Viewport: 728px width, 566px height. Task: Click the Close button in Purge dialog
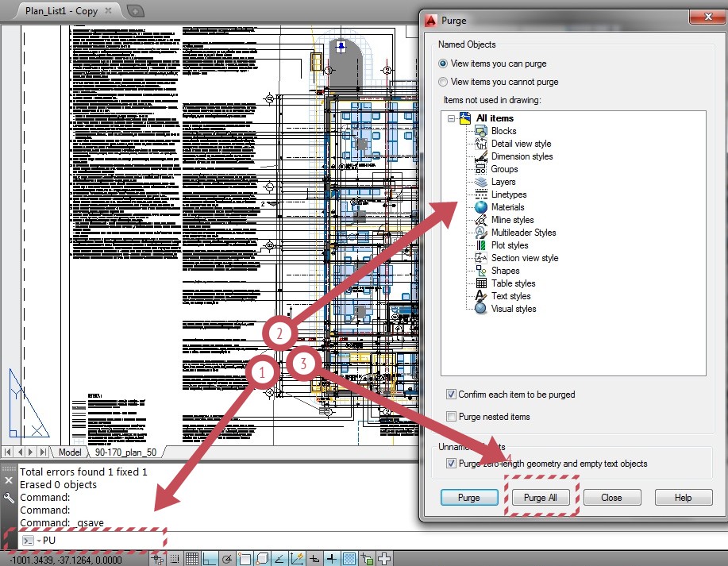point(612,497)
